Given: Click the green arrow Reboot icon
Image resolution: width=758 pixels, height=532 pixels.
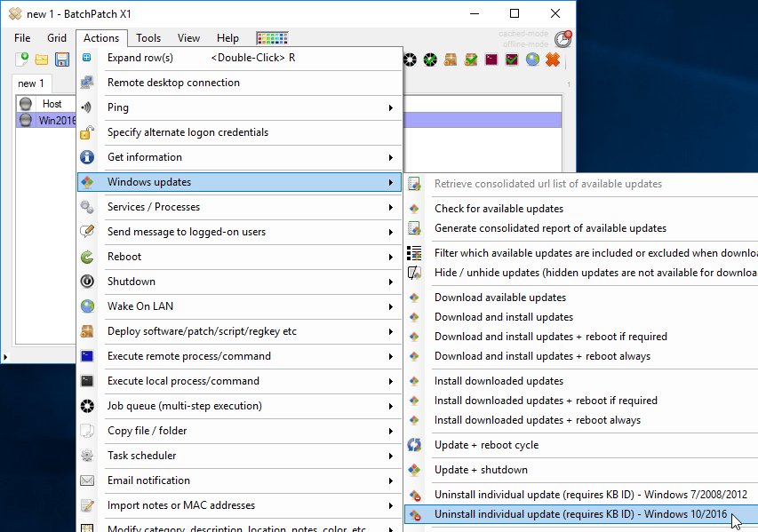Looking at the screenshot, I should 87,257.
